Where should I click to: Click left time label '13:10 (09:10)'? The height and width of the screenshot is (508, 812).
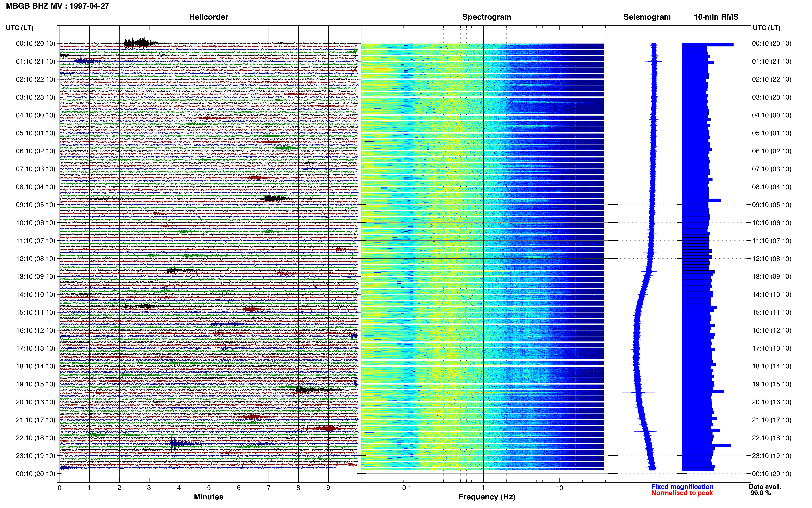[35, 277]
